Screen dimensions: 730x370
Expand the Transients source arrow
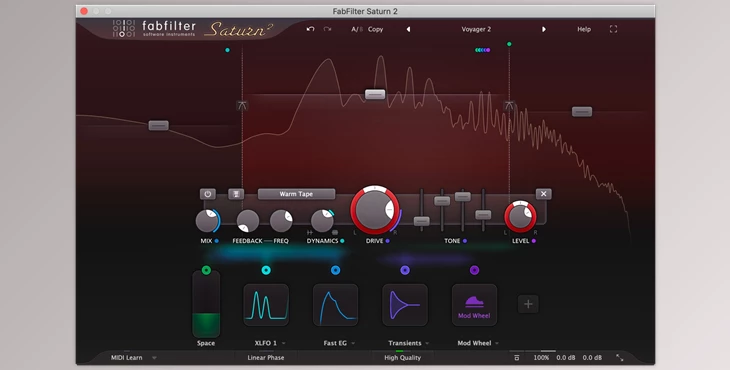pyautogui.click(x=427, y=343)
